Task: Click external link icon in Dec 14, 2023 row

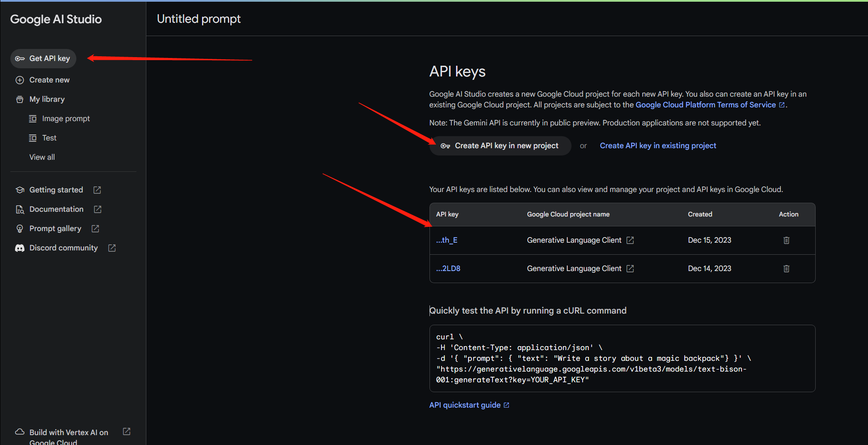Action: pos(630,268)
